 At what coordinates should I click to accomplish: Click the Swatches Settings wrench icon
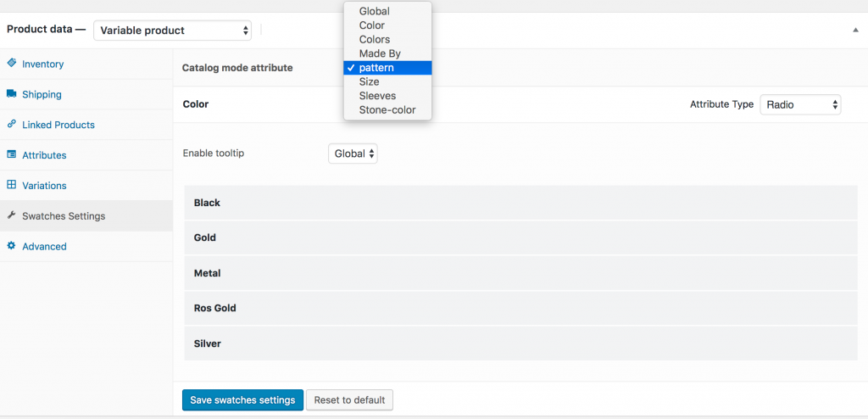click(x=12, y=215)
